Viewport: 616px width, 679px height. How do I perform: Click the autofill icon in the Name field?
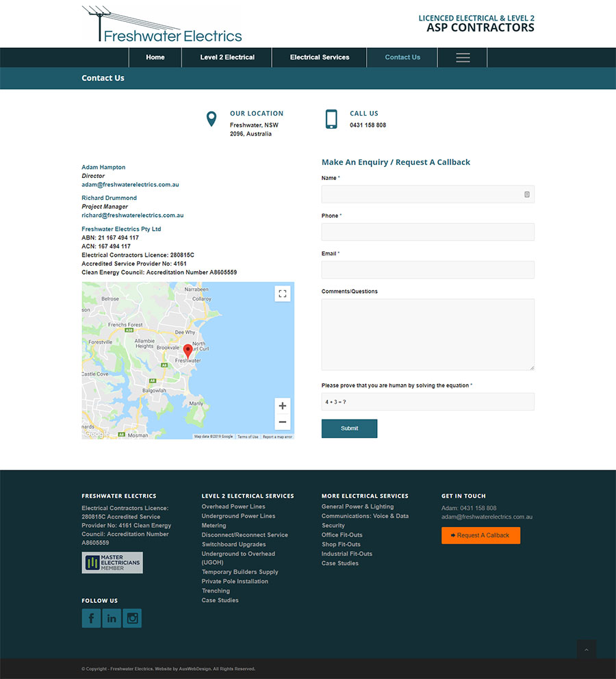coord(527,194)
